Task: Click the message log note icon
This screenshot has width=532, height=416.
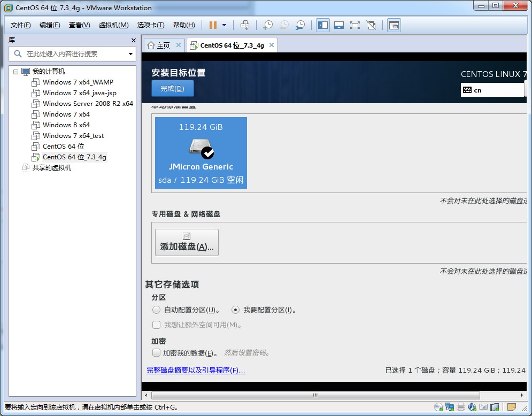Action: click(x=511, y=407)
